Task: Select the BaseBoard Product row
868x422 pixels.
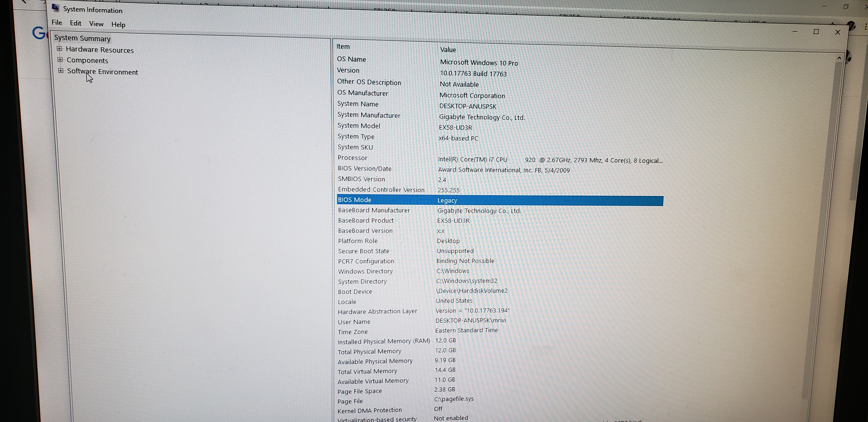Action: click(500, 220)
